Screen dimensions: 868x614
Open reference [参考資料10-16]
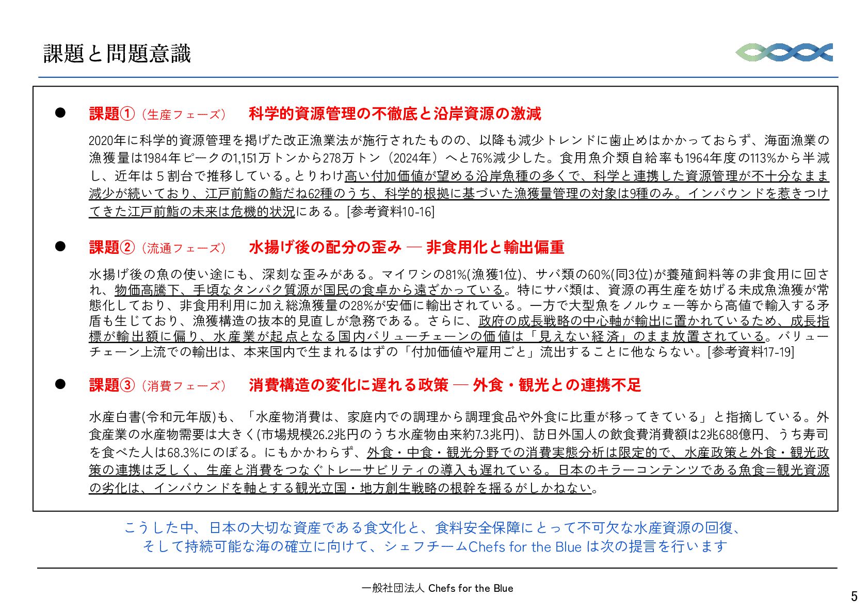pyautogui.click(x=391, y=212)
